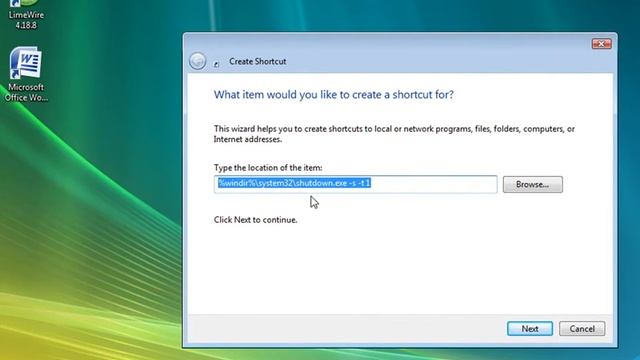Cancel the Create Shortcut wizard
The height and width of the screenshot is (360, 640).
[582, 329]
